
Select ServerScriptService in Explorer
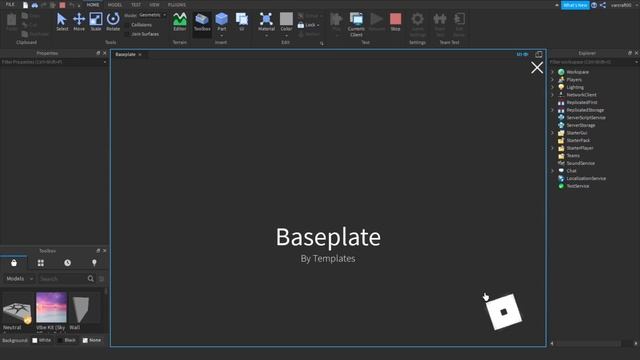pos(586,118)
